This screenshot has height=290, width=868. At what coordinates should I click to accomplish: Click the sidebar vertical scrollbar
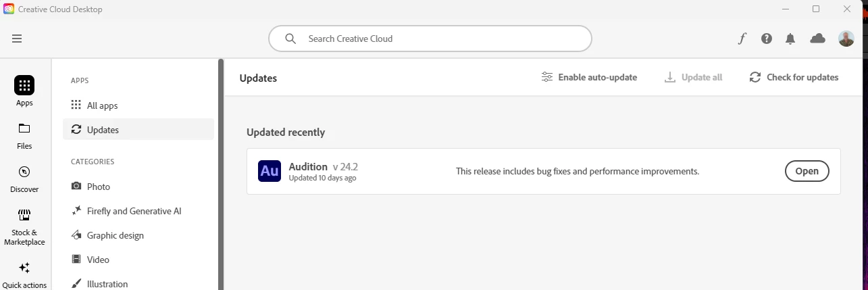click(x=220, y=174)
